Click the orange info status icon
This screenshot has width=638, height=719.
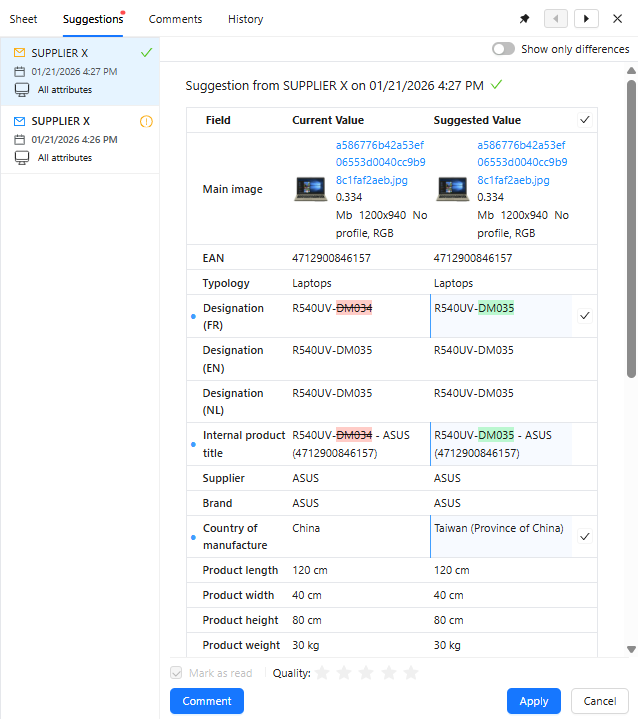pyautogui.click(x=146, y=121)
